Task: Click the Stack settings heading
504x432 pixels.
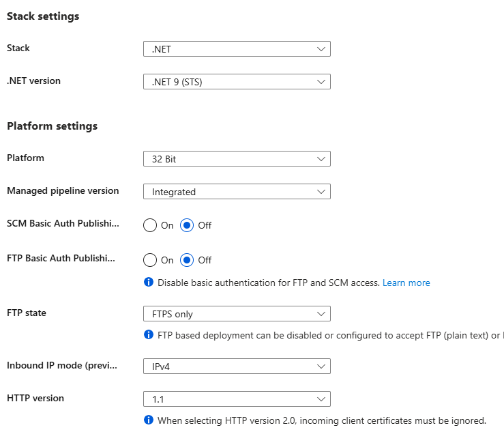Action: [x=43, y=16]
